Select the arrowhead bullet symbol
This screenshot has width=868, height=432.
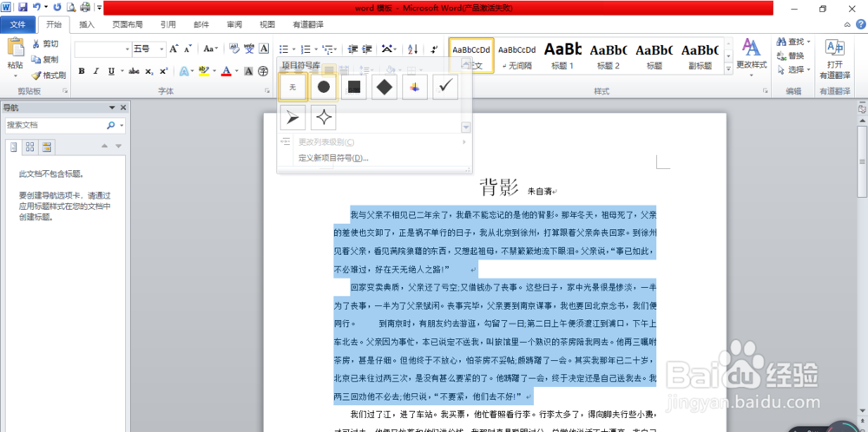click(293, 118)
